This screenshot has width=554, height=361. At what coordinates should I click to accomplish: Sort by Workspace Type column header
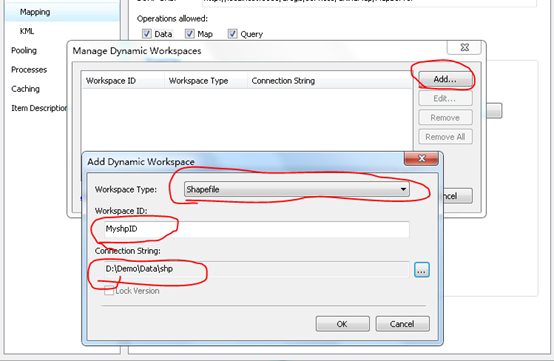click(206, 81)
